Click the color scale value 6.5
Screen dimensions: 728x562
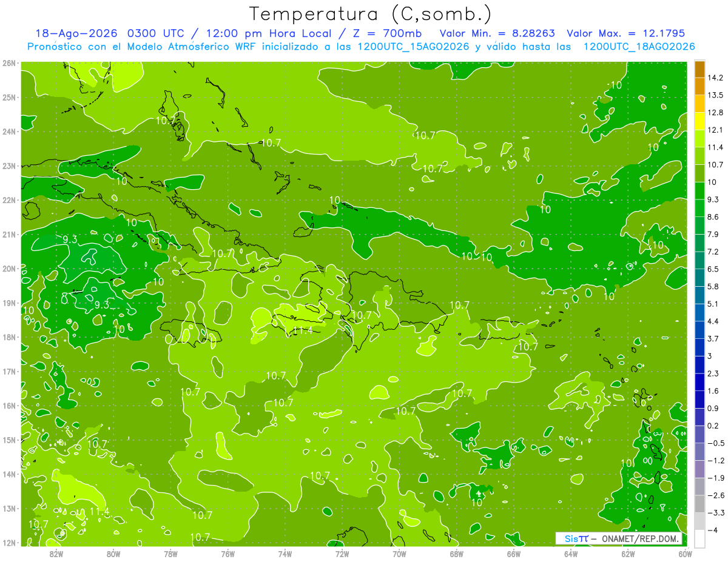click(x=713, y=269)
